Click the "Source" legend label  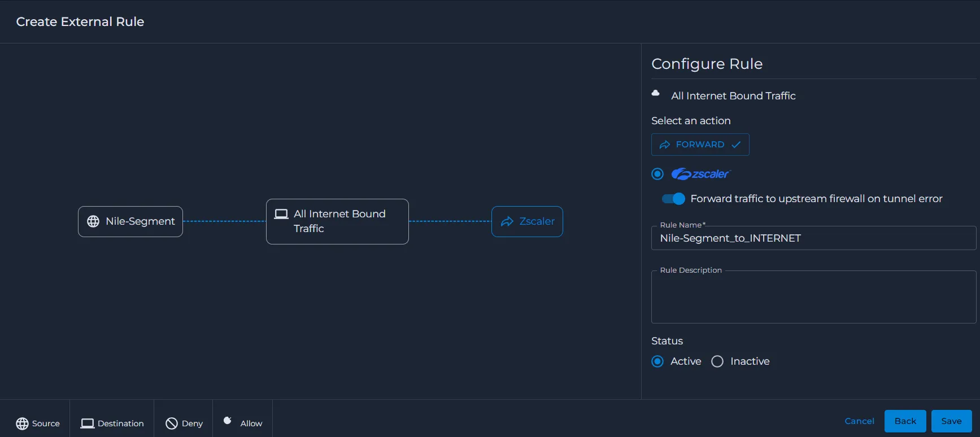pyautogui.click(x=46, y=423)
